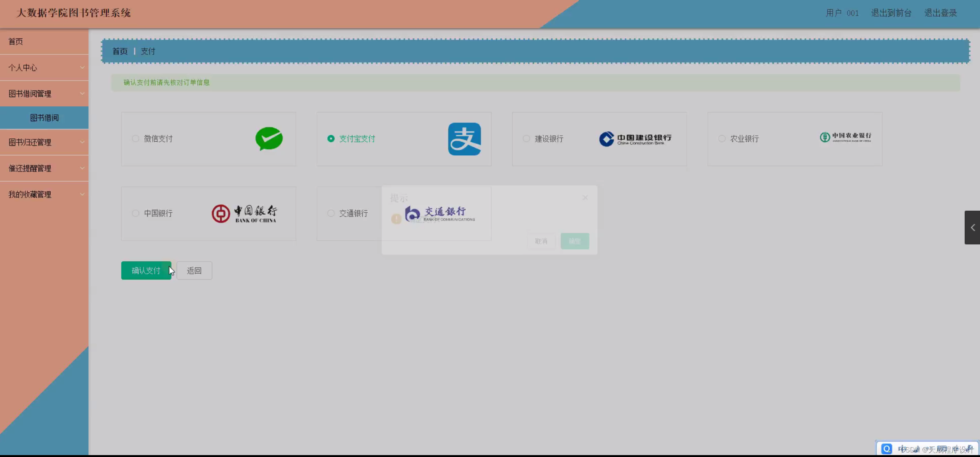Click the Agricultural Bank of China logo
The height and width of the screenshot is (457, 980).
[x=845, y=137]
